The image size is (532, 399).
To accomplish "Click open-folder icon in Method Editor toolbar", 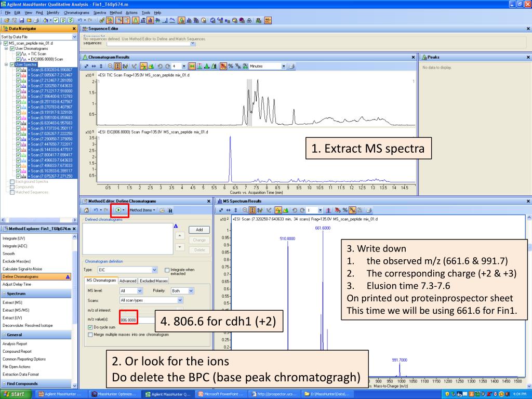I will click(x=162, y=210).
